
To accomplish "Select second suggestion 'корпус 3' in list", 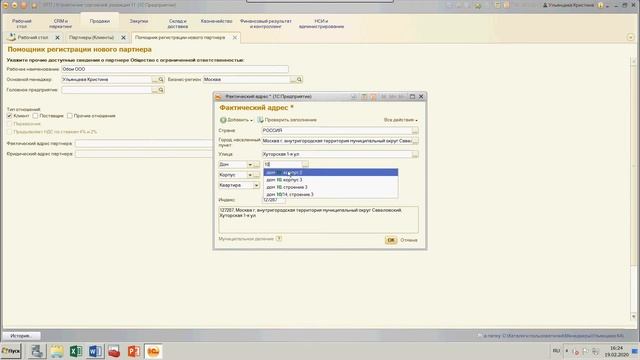I will click(x=331, y=180).
